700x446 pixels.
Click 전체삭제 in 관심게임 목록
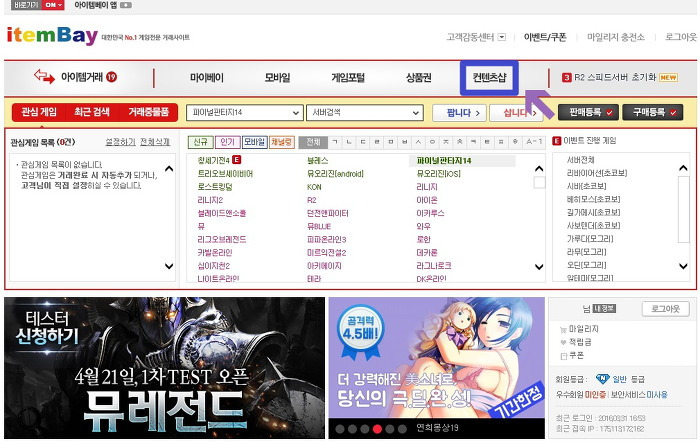155,142
